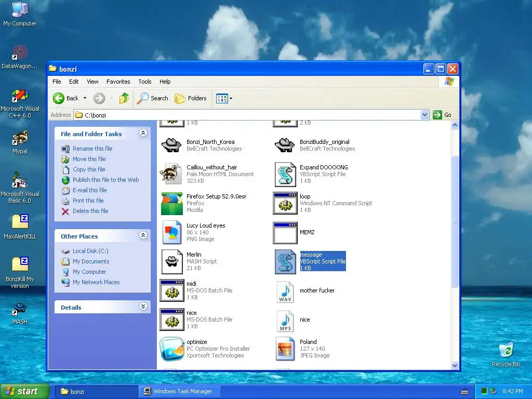This screenshot has height=399, width=532.
Task: Click Move this file link
Action: tap(89, 159)
